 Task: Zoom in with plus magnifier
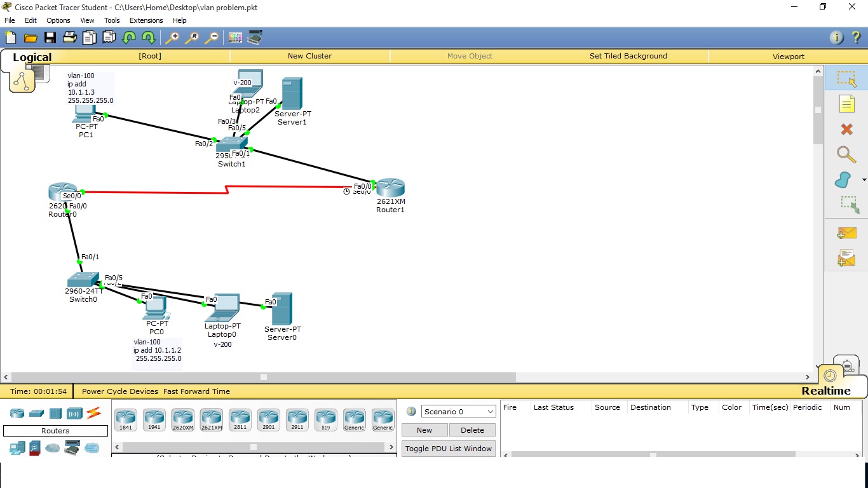click(x=172, y=37)
